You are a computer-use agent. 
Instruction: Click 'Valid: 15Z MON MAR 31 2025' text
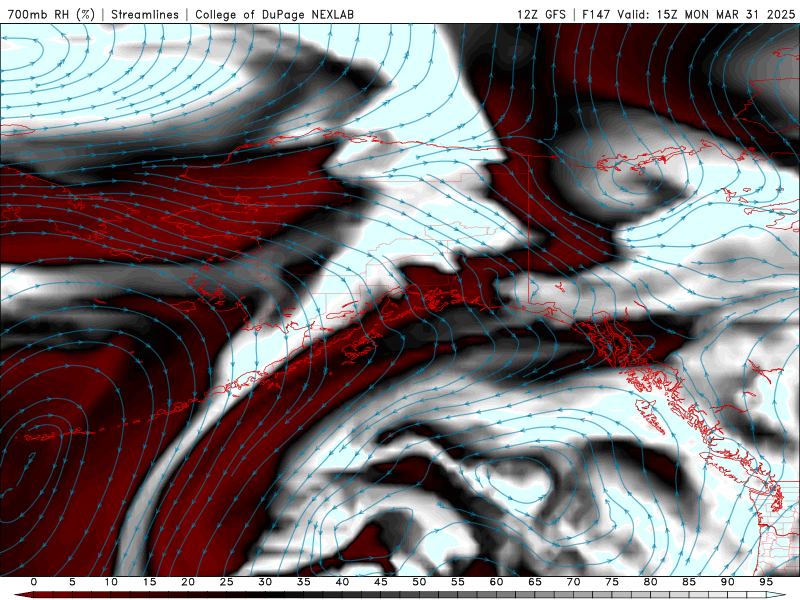point(706,14)
